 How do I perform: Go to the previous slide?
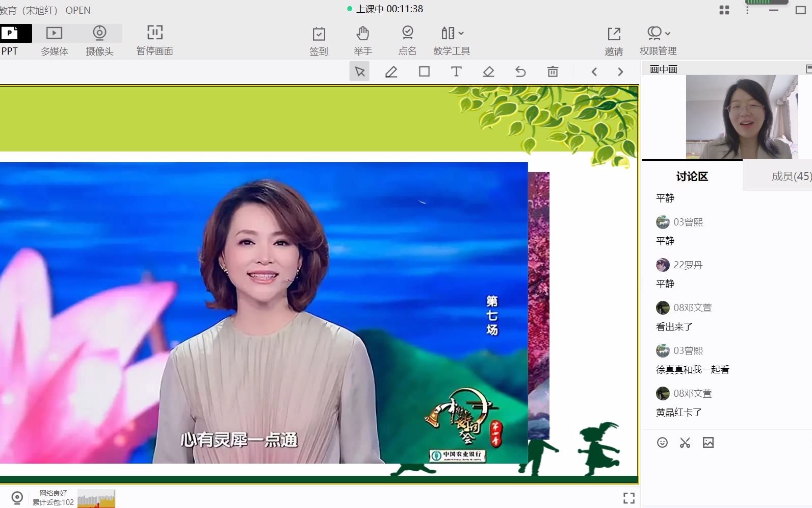click(x=594, y=72)
